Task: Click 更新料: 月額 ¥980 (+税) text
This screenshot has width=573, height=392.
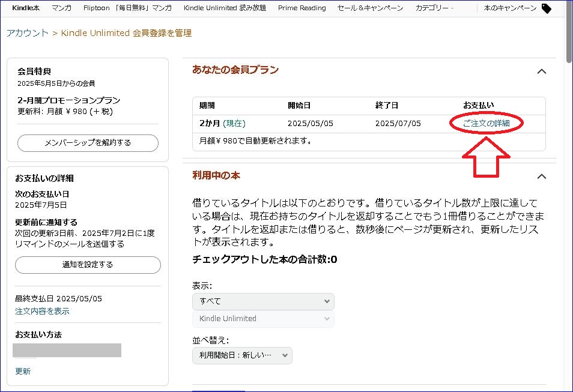Action: click(65, 112)
